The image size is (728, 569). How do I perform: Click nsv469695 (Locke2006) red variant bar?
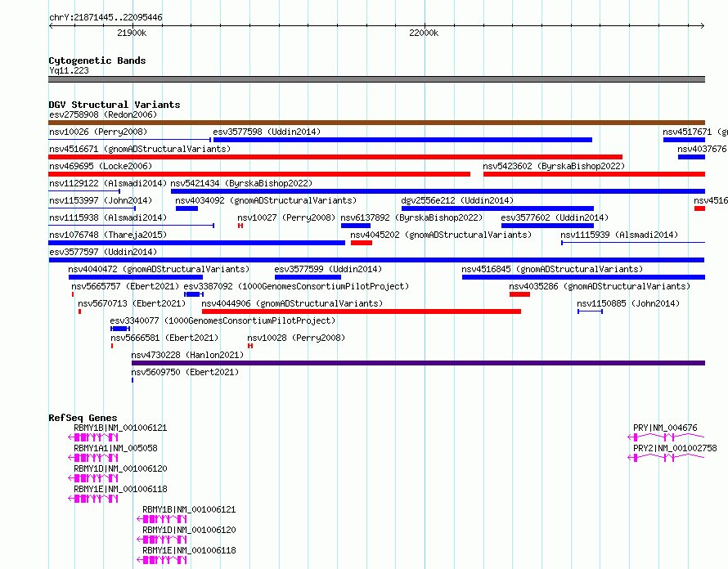(x=259, y=174)
